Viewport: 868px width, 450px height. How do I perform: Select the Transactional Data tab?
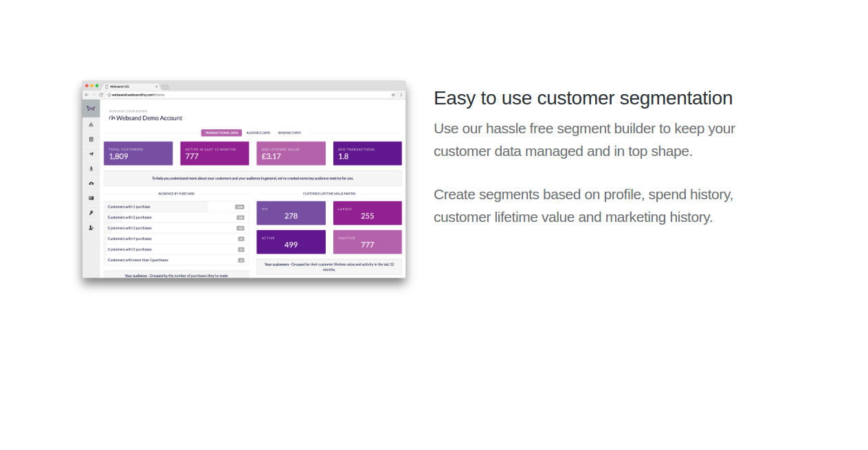221,133
